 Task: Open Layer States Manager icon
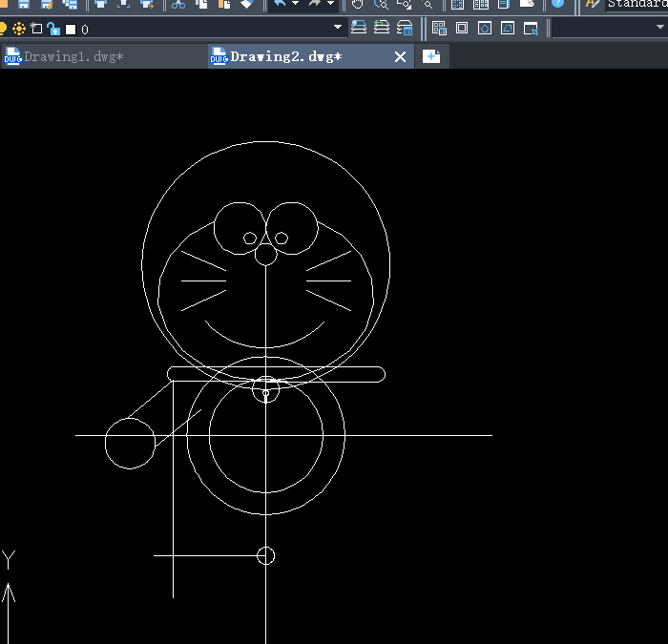pos(405,28)
